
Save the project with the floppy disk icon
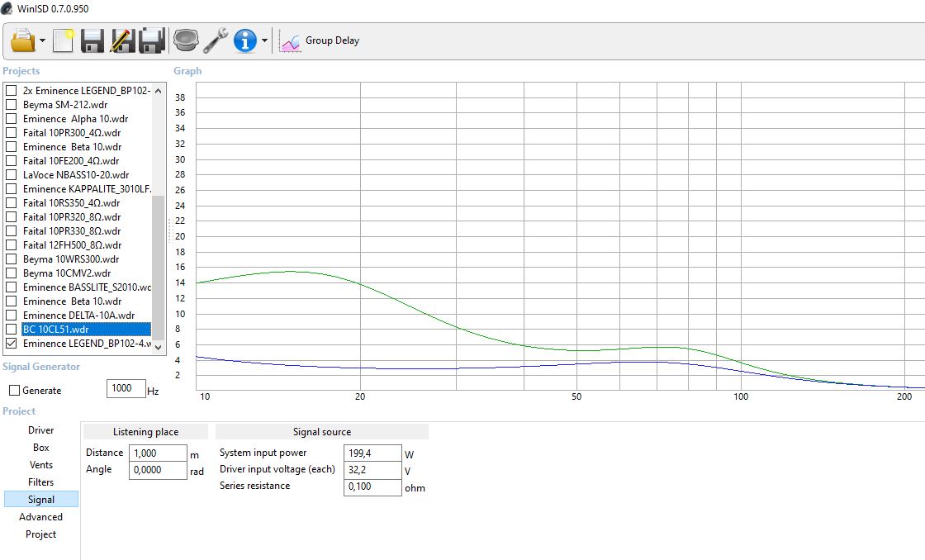(x=92, y=40)
